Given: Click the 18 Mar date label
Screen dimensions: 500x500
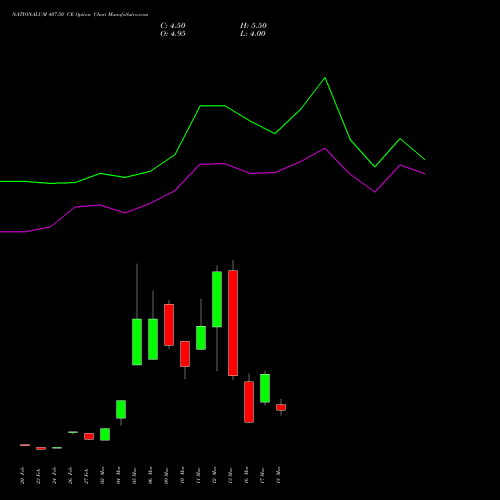Looking at the screenshot, I should coord(278,476).
